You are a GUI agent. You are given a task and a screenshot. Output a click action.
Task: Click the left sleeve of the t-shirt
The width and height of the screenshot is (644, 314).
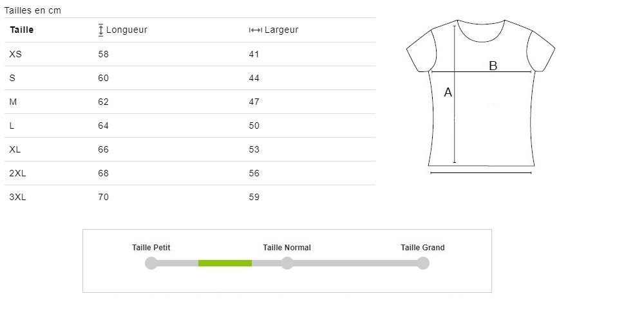pos(421,51)
